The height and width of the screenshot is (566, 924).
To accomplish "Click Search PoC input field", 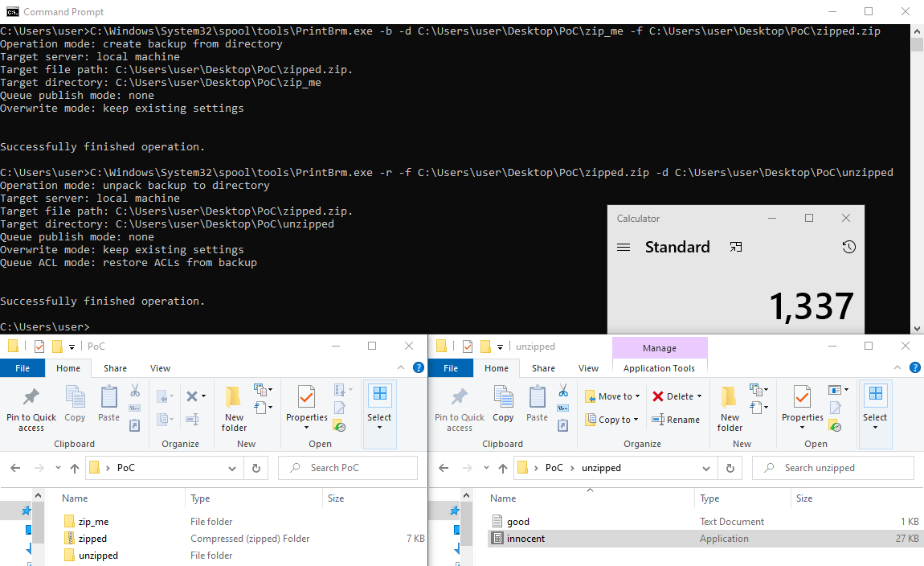I will point(348,468).
